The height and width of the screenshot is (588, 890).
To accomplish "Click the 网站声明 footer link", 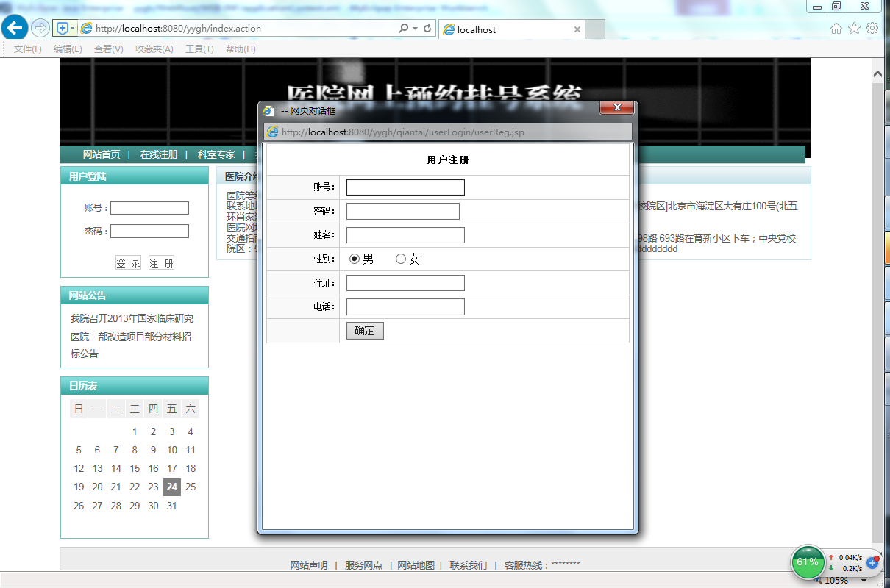I will point(309,565).
